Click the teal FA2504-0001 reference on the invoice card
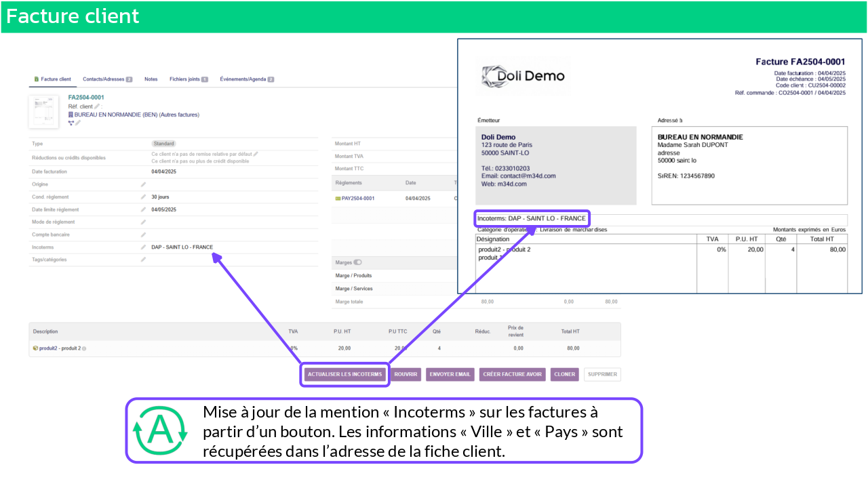 86,98
